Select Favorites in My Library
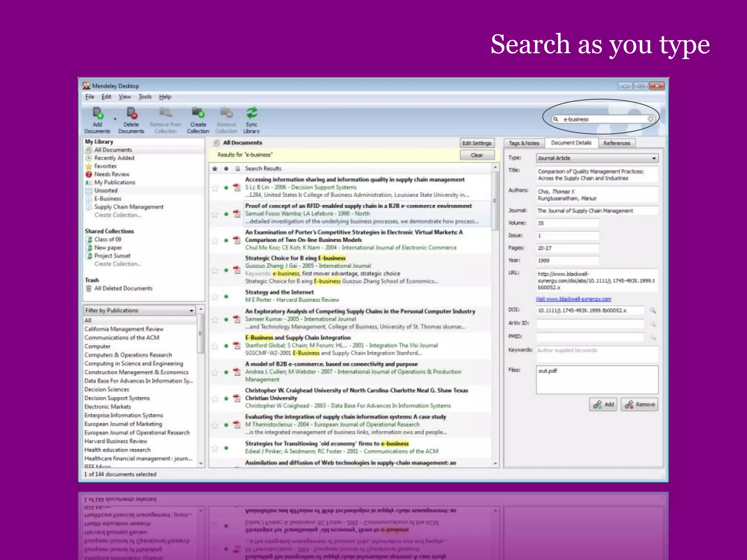 105,166
